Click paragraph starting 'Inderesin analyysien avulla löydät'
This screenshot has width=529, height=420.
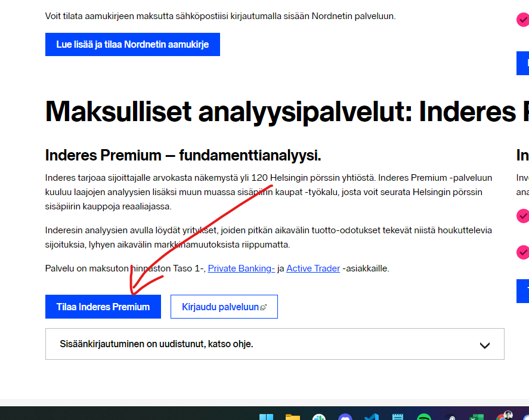[x=268, y=237]
